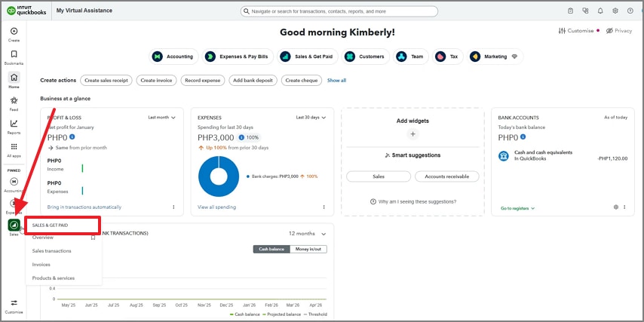The width and height of the screenshot is (644, 322).
Task: Open the Create plus icon in sidebar
Action: point(14,31)
